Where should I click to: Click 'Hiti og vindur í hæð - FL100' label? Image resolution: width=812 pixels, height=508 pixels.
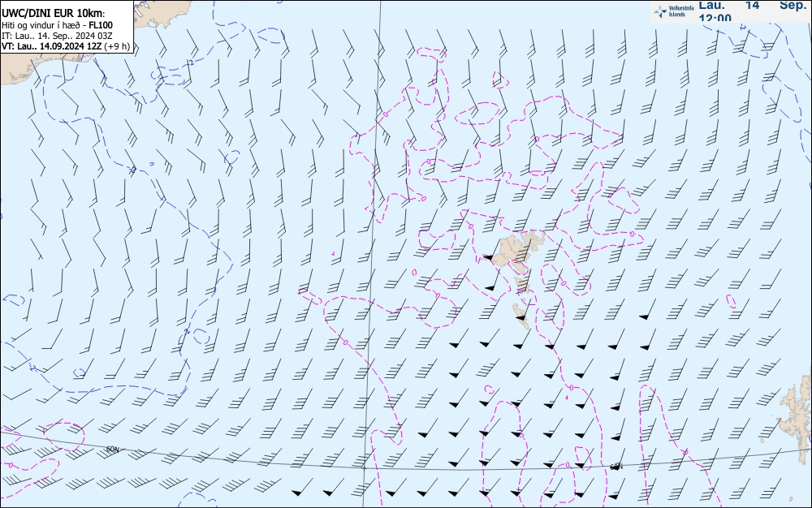point(57,25)
